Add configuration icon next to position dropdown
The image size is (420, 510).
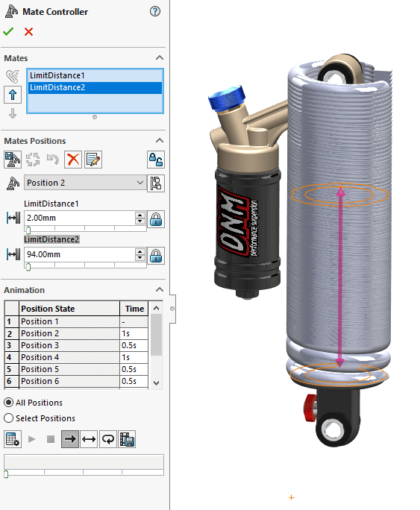[x=156, y=183]
